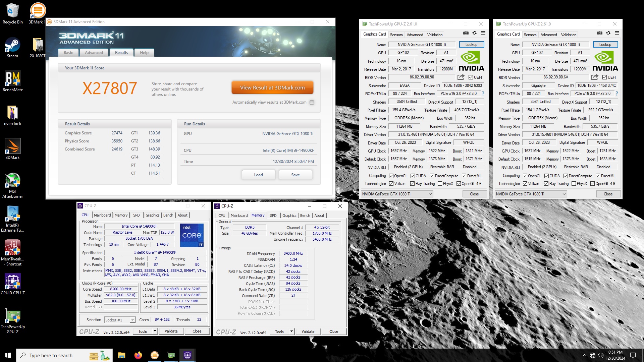Viewport: 644px width, 362px height.
Task: Click Bus Interface question mark in right GPU-Z
Action: (x=617, y=94)
